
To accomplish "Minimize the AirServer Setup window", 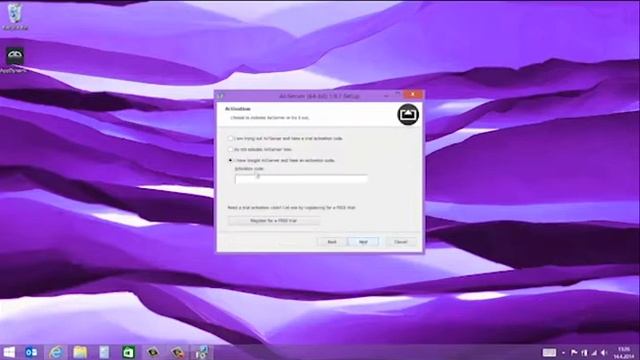I will click(x=386, y=96).
